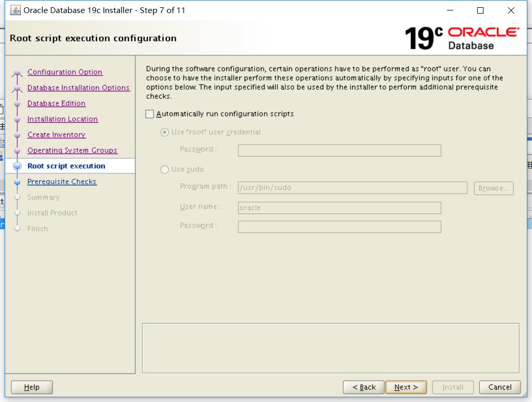Image resolution: width=532 pixels, height=402 pixels.
Task: Click the Java coffee cup title bar icon
Action: (15, 10)
